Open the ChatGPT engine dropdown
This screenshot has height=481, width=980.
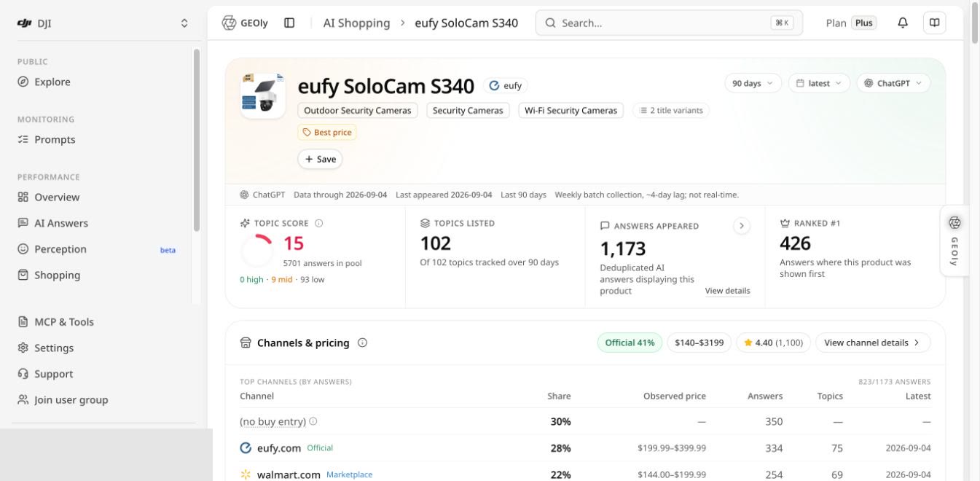tap(893, 83)
